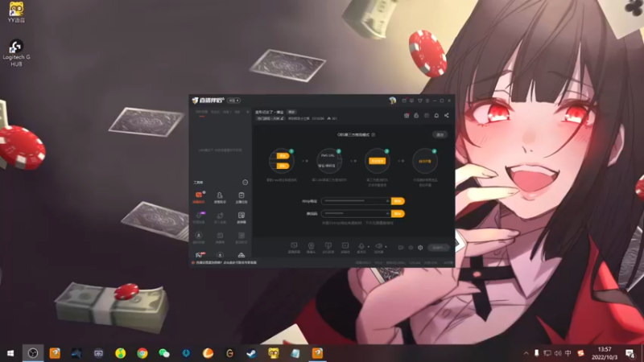Viewport: 644px width, 362px height.
Task: Toggle the small icon inside the stream code field
Action: 387,213
